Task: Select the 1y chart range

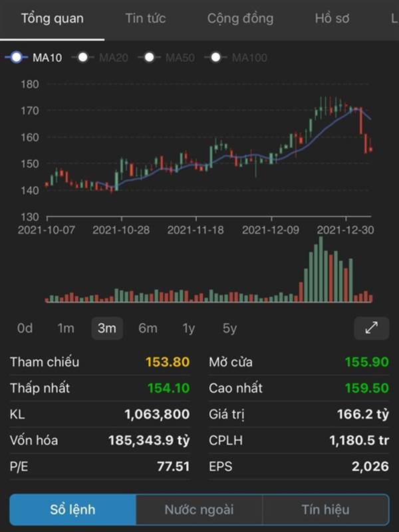Action: [189, 328]
